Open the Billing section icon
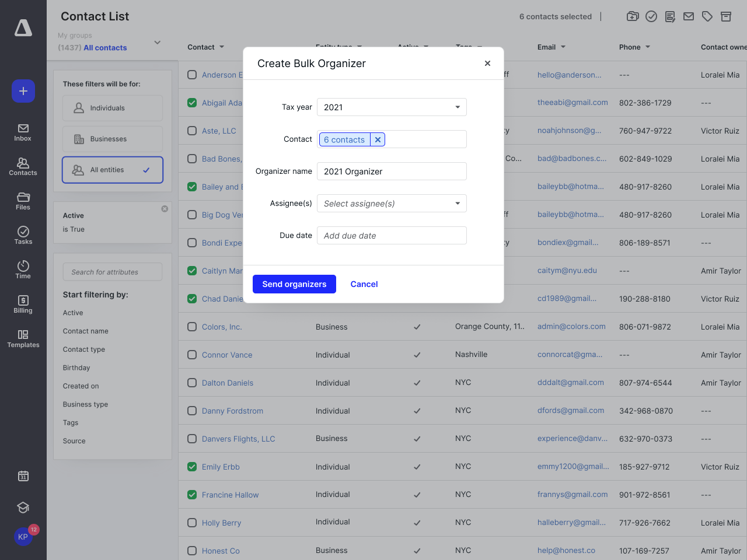Screen dimensions: 747x560 tap(23, 304)
